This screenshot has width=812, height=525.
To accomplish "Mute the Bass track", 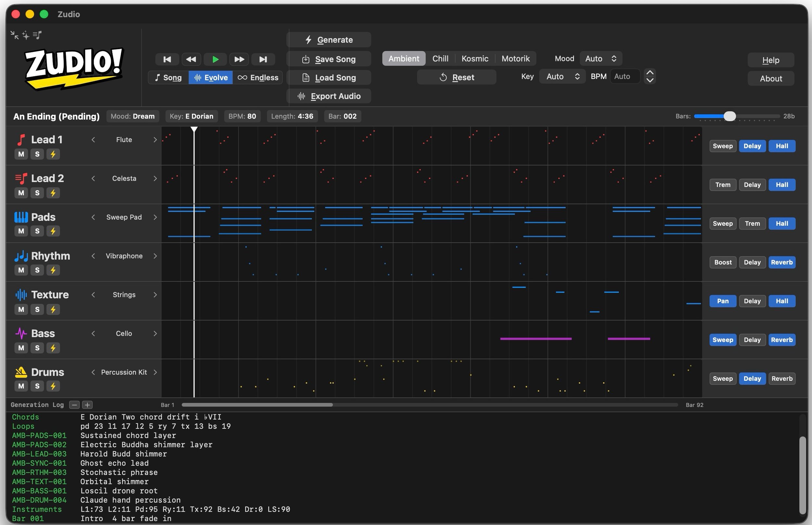I will pos(21,348).
